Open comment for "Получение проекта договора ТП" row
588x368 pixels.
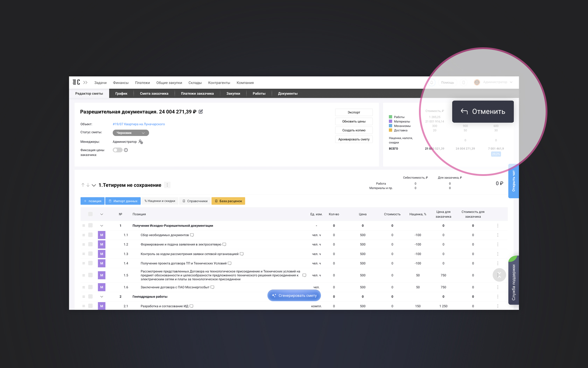click(230, 264)
